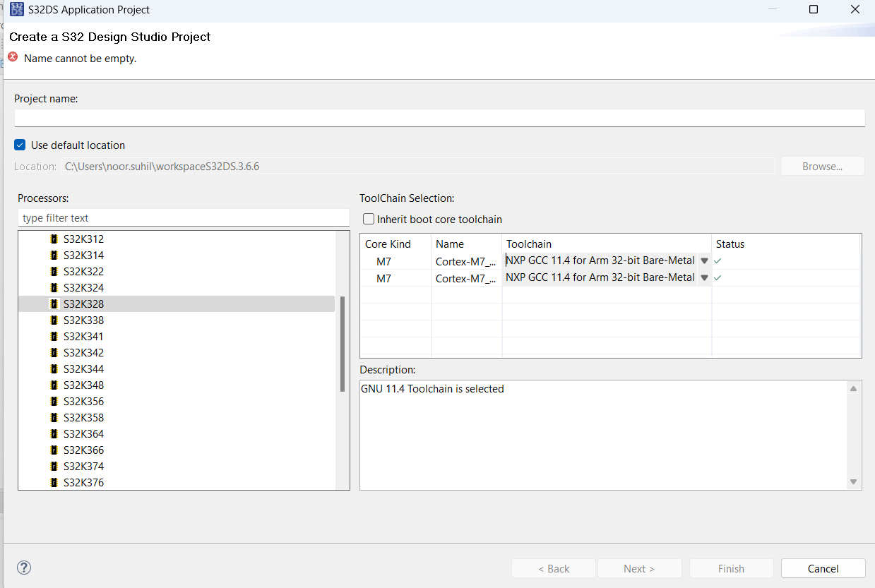Click the chip icon beside S32K324
This screenshot has height=588, width=875.
pos(54,288)
